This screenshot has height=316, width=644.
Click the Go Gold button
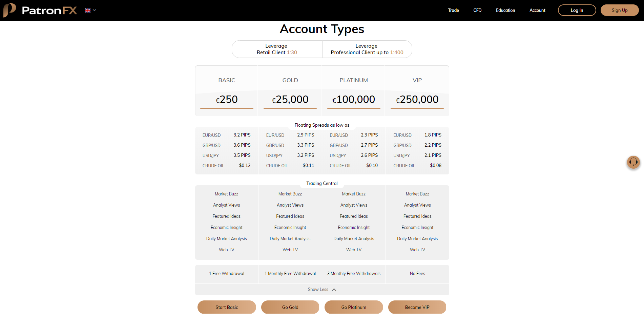click(x=290, y=307)
